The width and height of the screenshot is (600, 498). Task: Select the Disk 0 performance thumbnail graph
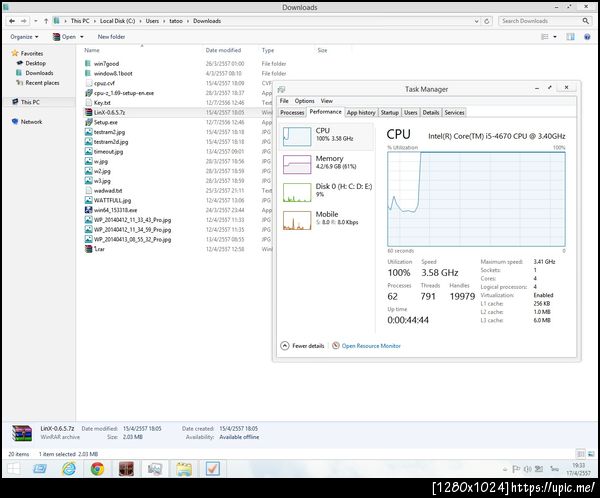click(297, 193)
